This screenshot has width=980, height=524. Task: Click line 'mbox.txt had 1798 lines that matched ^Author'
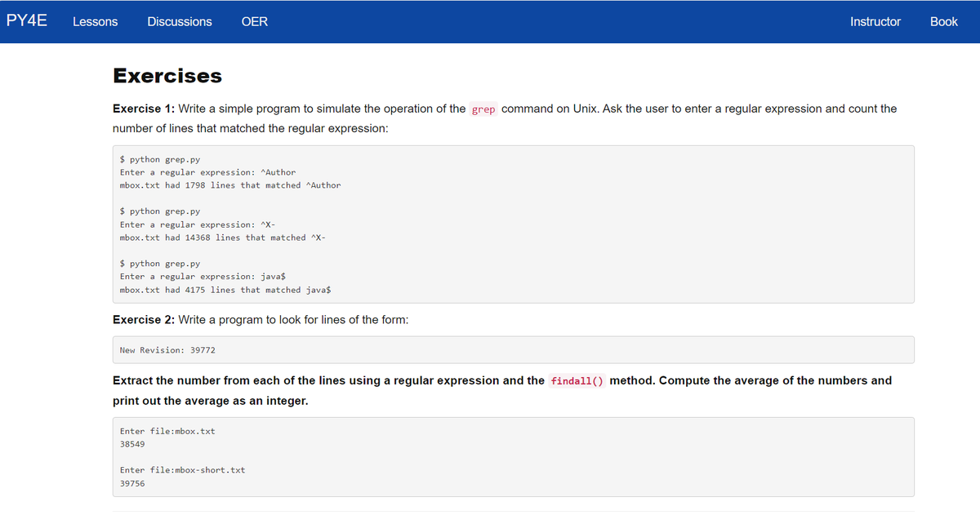click(x=230, y=185)
